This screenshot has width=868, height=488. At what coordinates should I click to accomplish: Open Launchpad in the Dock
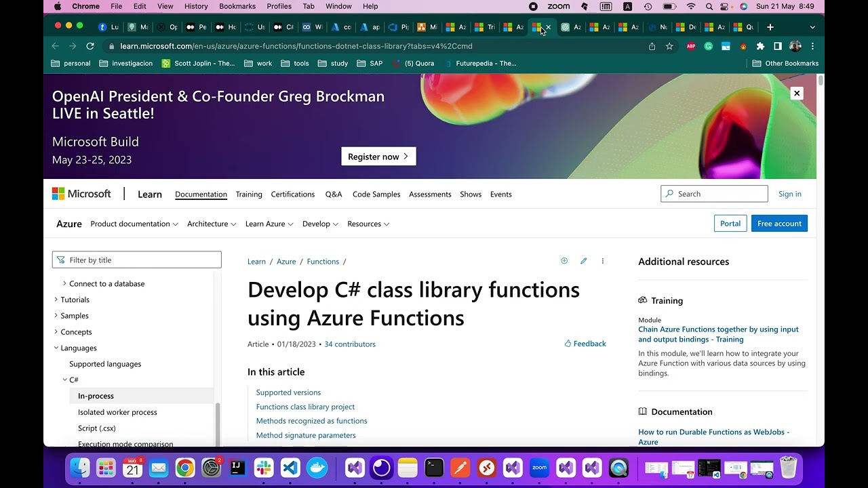pos(106,468)
